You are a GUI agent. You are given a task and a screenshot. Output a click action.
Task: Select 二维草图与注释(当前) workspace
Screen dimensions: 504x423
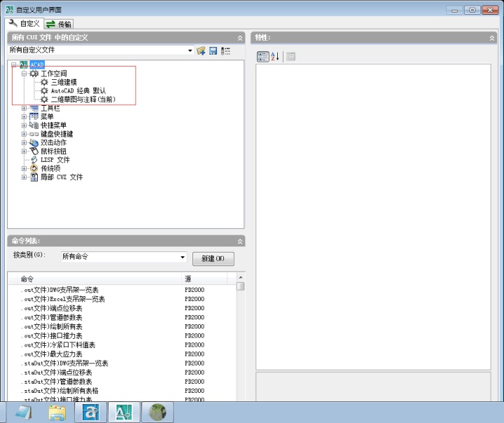tap(83, 99)
